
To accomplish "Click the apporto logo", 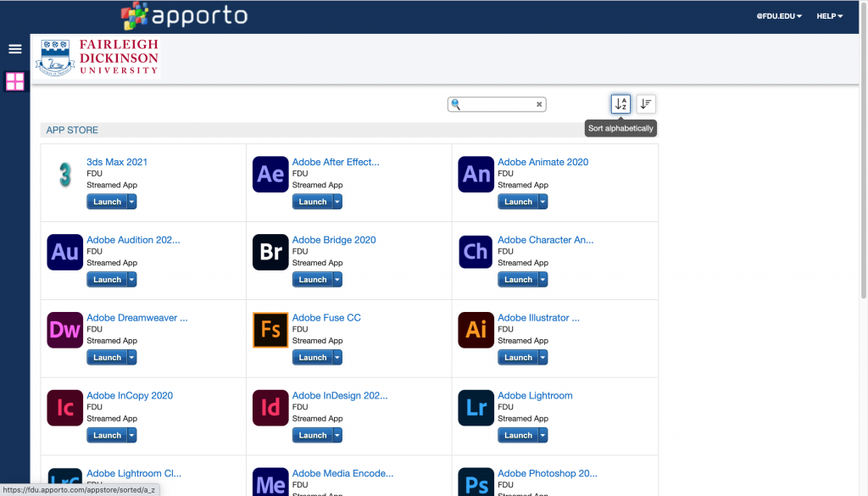I will tap(184, 15).
